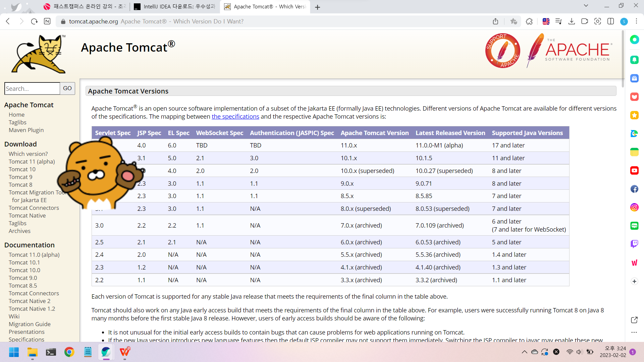This screenshot has height=362, width=644.
Task: Open 'the specifications' link
Action: [x=235, y=117]
